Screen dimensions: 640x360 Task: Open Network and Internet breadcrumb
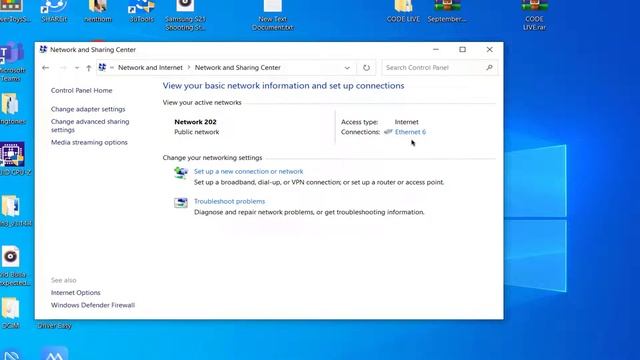point(150,68)
